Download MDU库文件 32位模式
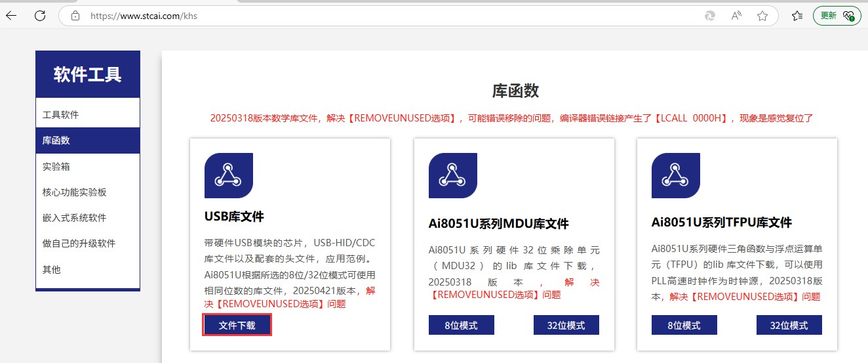Viewport: 868px width, 363px height. click(x=566, y=326)
